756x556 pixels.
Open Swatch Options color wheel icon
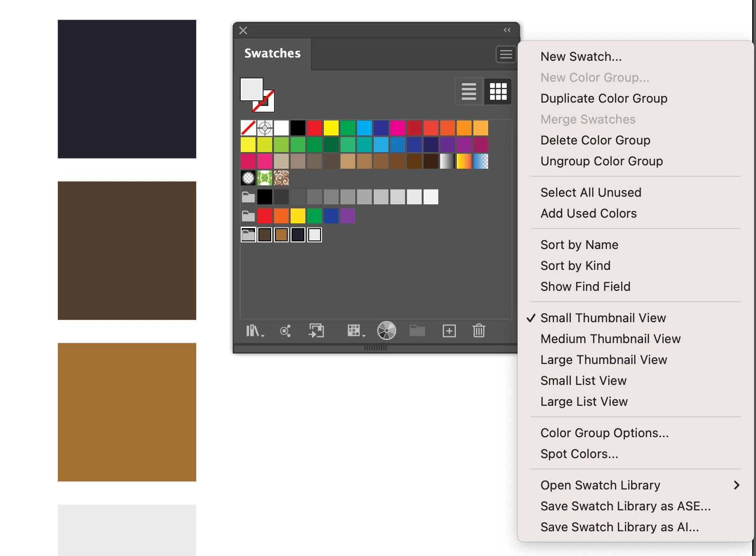pos(387,331)
